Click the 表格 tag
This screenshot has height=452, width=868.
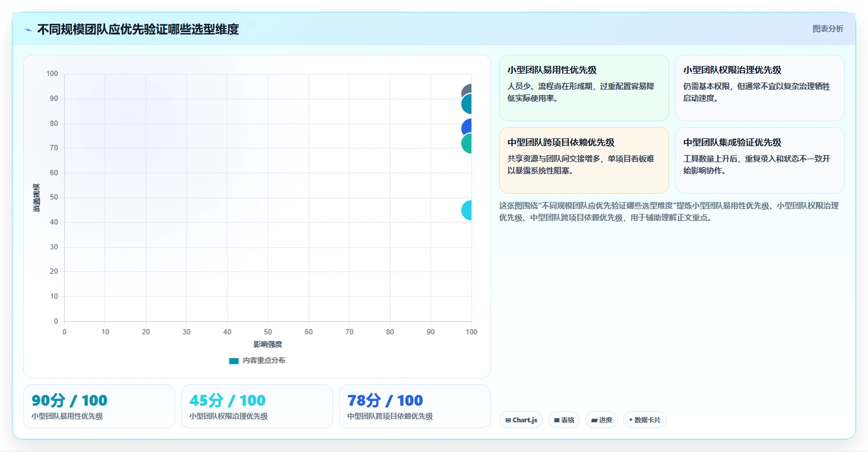tap(563, 420)
